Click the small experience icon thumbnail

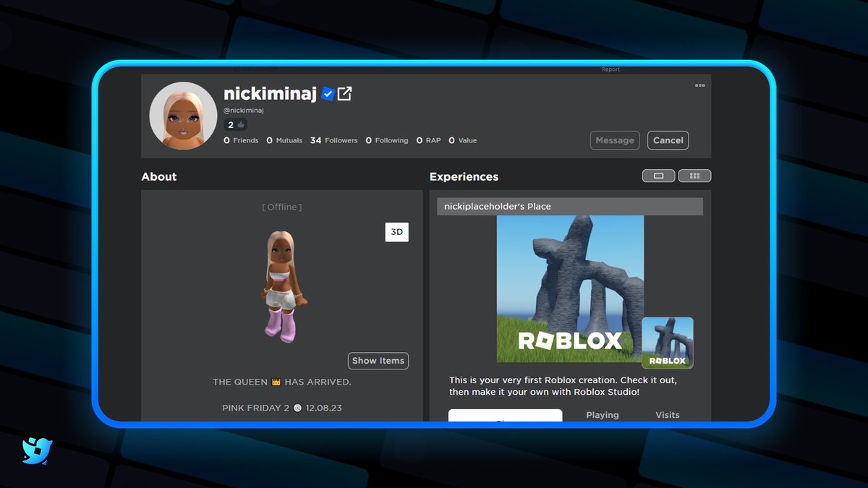pyautogui.click(x=668, y=343)
